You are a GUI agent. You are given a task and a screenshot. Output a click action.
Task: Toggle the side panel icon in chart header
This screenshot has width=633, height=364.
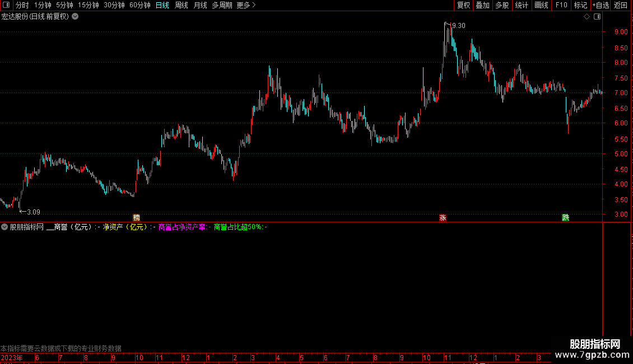(597, 17)
